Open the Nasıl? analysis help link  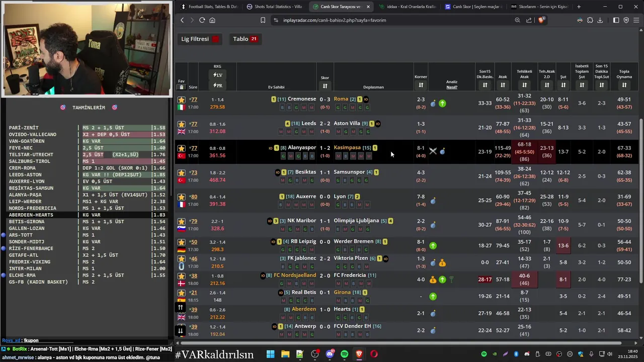click(452, 87)
